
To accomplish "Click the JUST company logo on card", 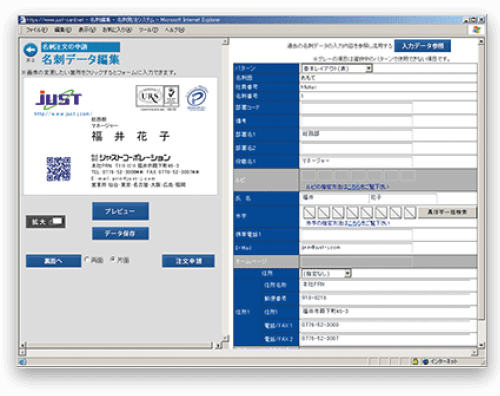I will pos(59,99).
